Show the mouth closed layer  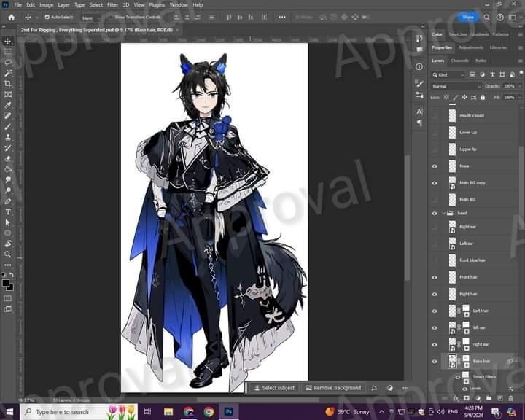(x=435, y=115)
